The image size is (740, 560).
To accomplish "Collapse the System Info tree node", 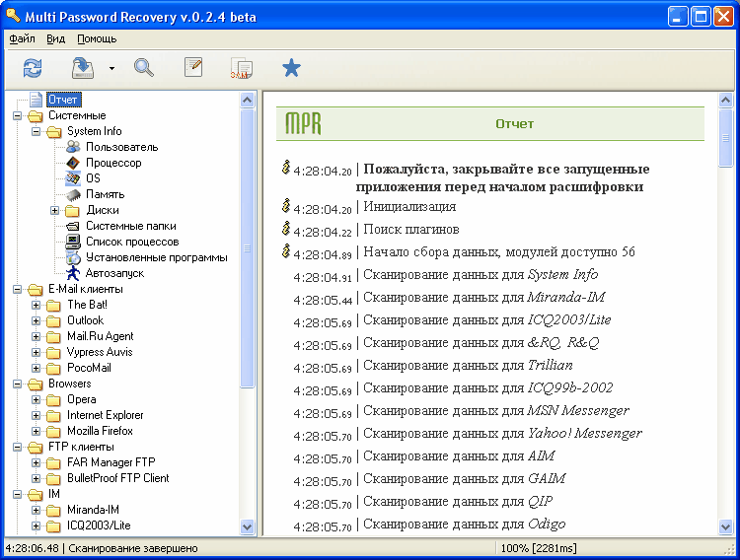I will [37, 131].
